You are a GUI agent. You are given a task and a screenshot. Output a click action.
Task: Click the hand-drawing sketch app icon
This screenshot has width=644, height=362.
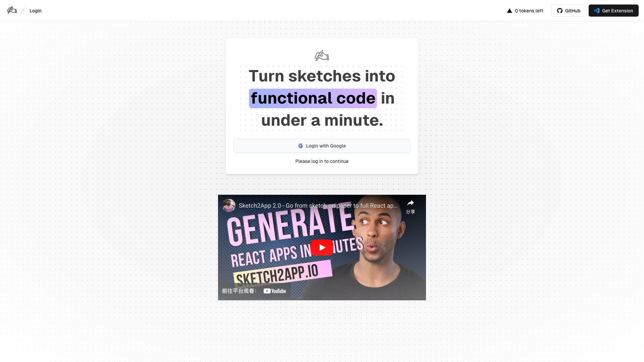point(12,10)
